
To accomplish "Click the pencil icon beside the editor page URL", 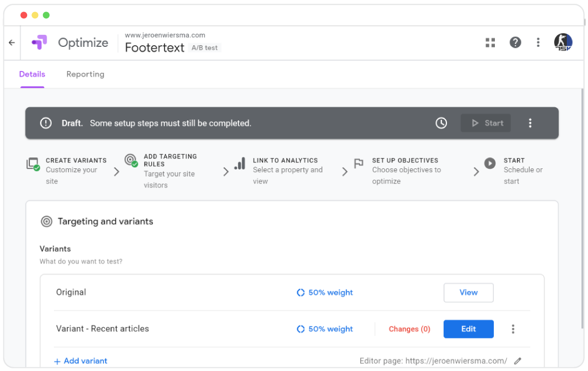I will tap(517, 361).
